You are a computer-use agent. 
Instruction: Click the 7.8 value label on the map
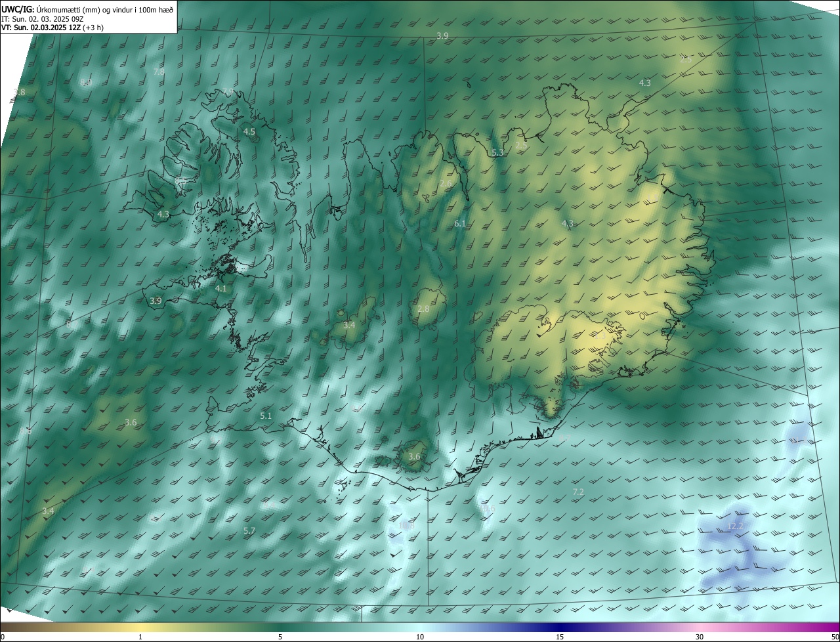click(159, 72)
